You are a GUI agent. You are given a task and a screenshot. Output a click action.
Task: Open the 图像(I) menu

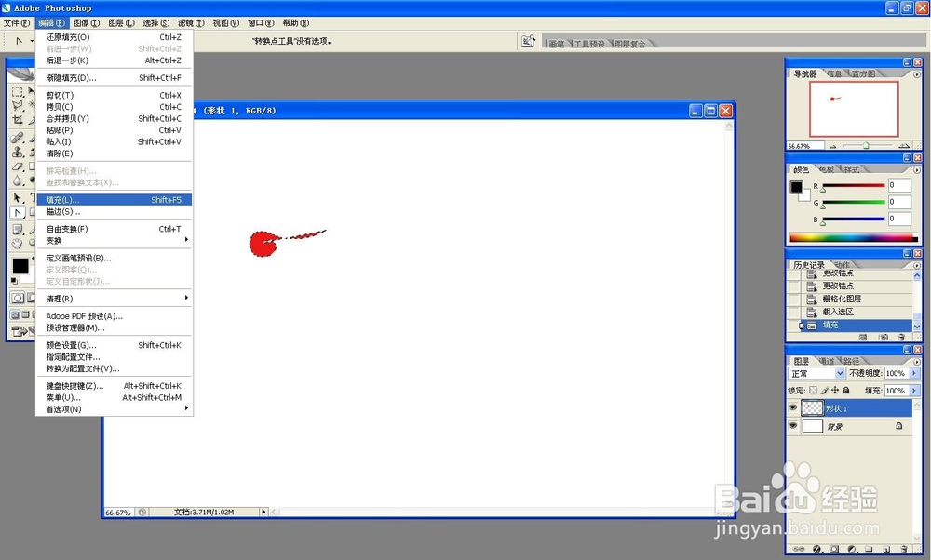86,23
